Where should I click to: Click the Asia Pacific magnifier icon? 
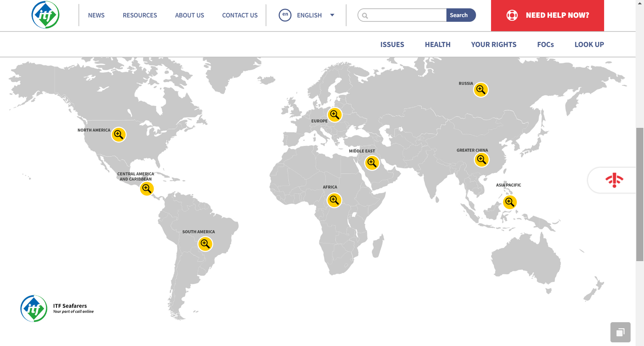(510, 202)
